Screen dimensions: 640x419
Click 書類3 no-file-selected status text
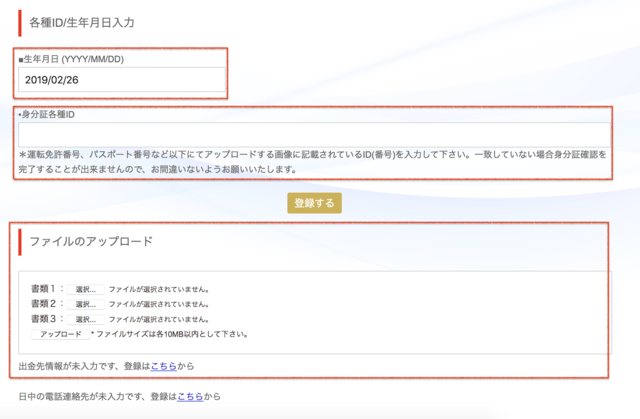click(x=159, y=319)
